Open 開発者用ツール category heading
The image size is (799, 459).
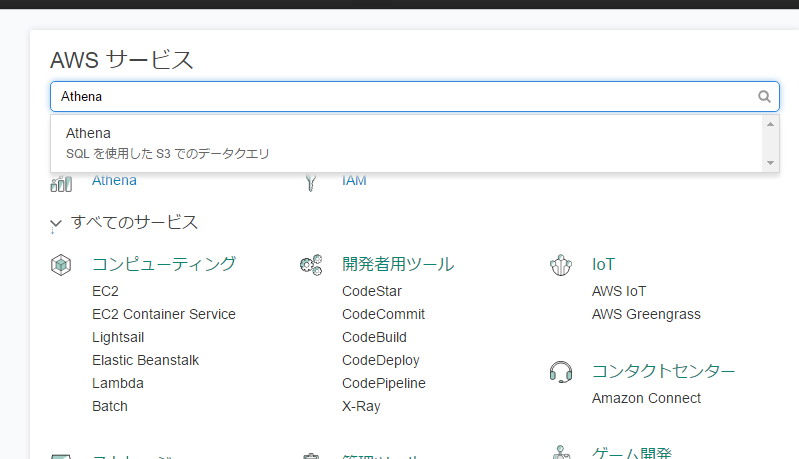pyautogui.click(x=398, y=264)
